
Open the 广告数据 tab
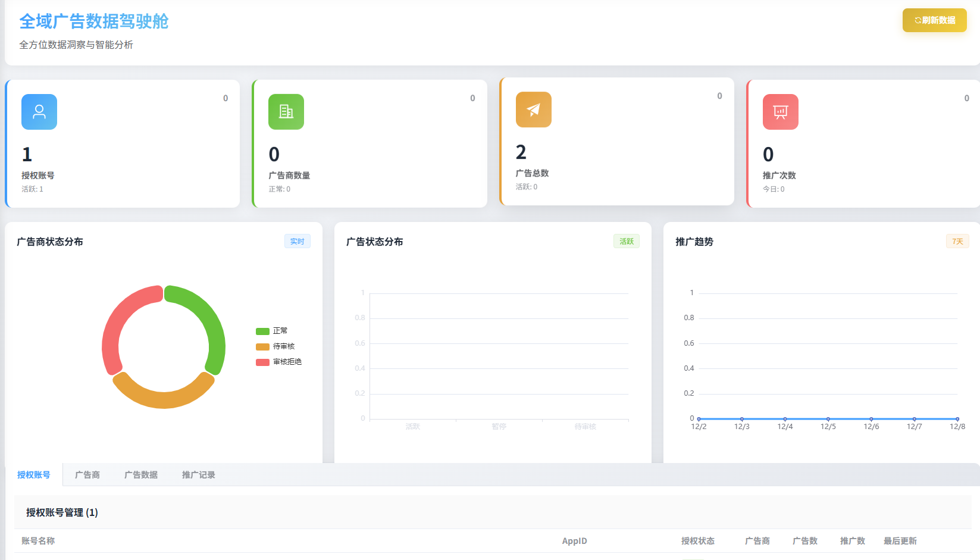(141, 475)
